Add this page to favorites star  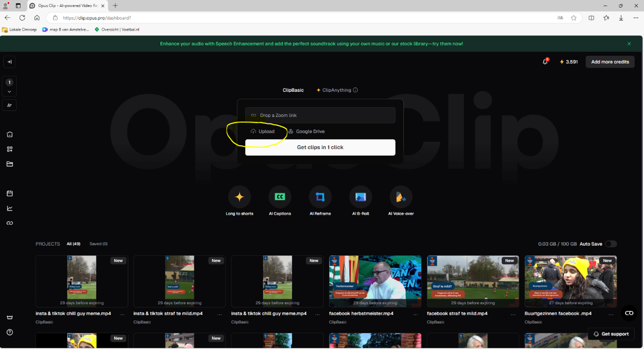(x=574, y=18)
